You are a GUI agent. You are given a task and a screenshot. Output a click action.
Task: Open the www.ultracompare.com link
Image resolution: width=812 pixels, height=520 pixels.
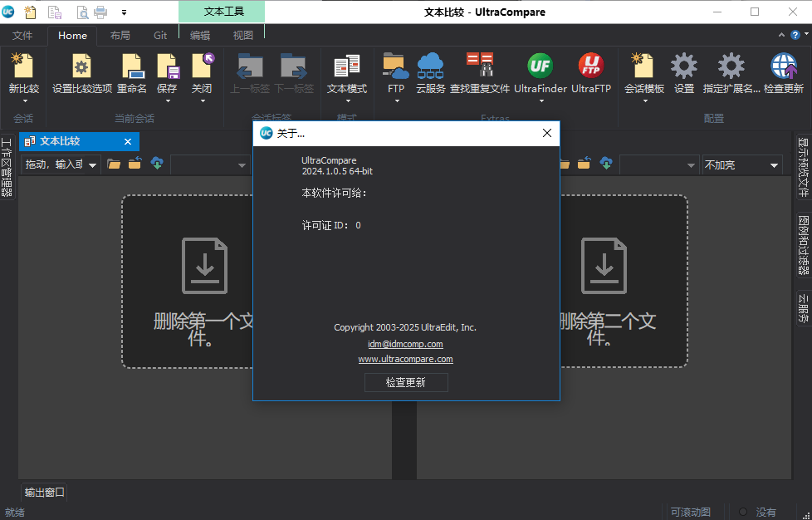click(x=406, y=359)
